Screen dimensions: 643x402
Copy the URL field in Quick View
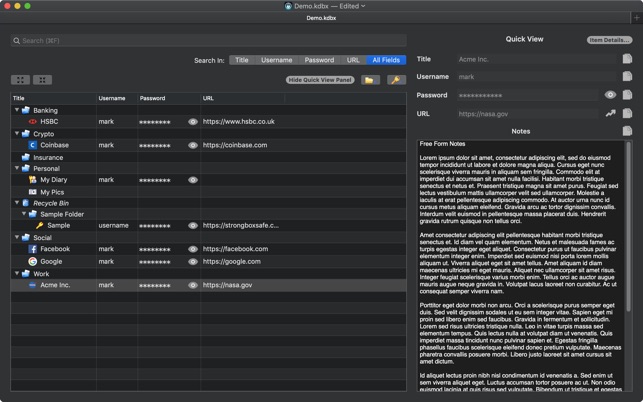click(x=627, y=113)
